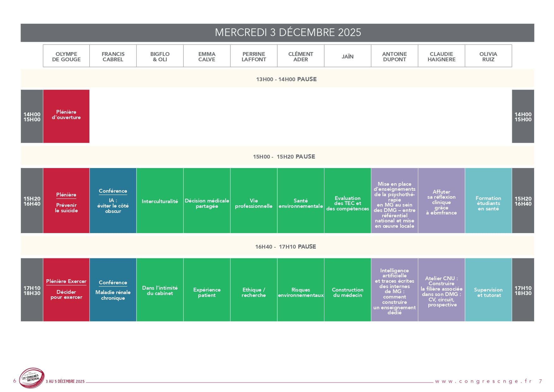The width and height of the screenshot is (554, 392).
Task: Open the Prévenir le suicide plenary session
Action: pyautogui.click(x=66, y=201)
